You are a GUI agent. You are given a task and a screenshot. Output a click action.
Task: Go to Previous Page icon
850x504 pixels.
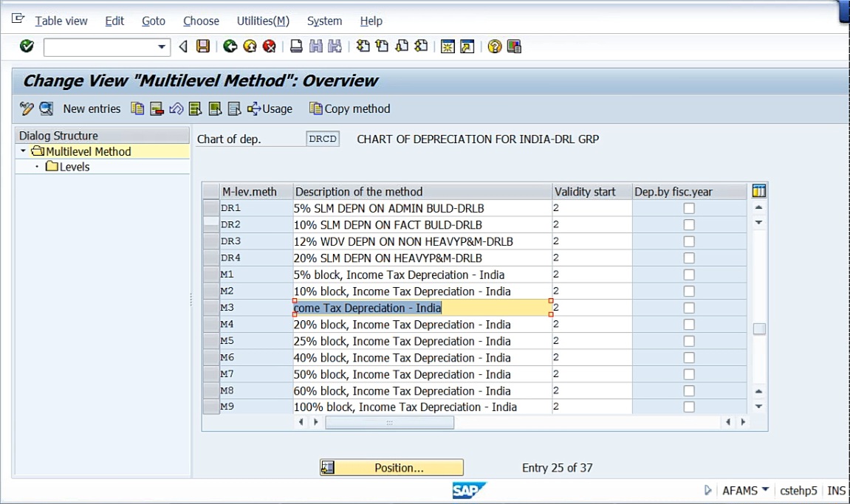point(383,46)
